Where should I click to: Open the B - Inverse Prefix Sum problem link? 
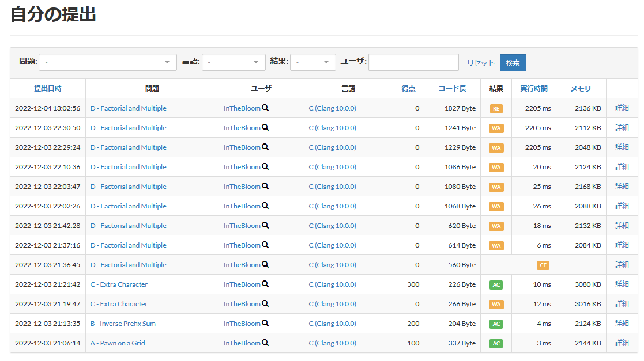123,324
